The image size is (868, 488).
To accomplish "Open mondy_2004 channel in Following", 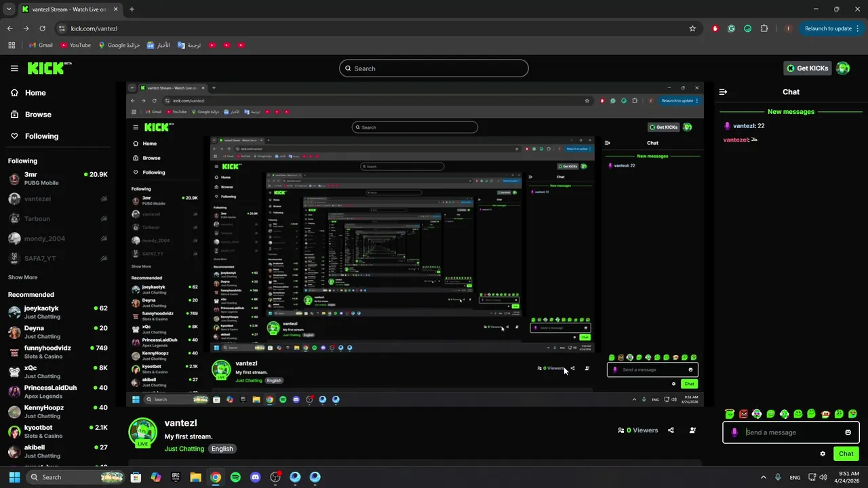I will [58, 239].
